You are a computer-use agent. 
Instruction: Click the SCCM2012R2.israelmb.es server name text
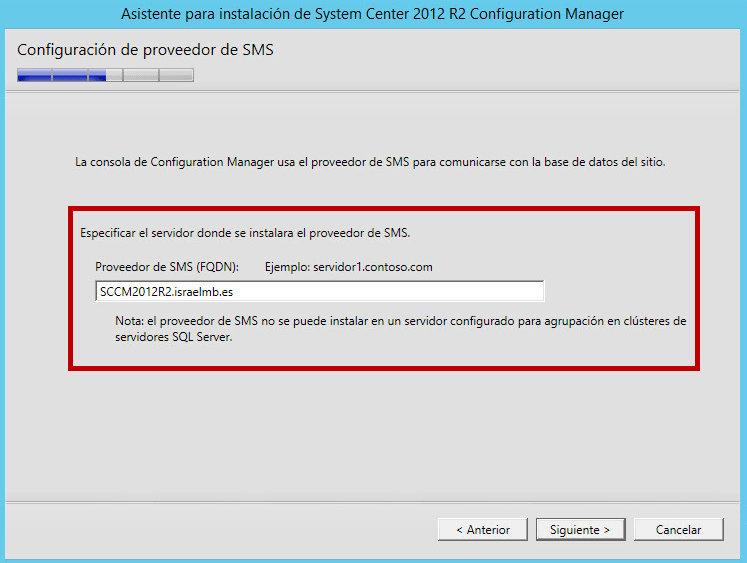pos(159,291)
